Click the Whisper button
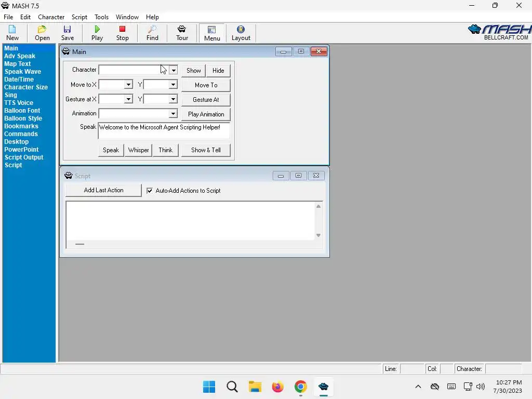 138,150
